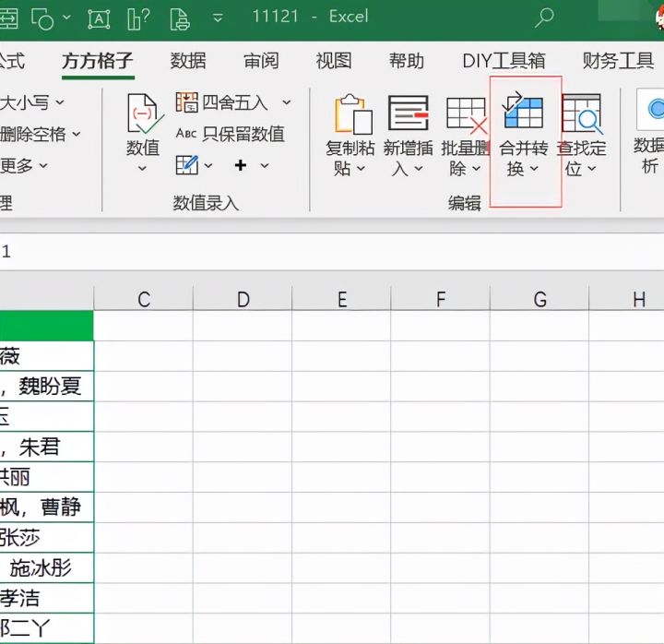The height and width of the screenshot is (644, 664).
Task: Select the green highlighted header cell
Action: tap(47, 326)
